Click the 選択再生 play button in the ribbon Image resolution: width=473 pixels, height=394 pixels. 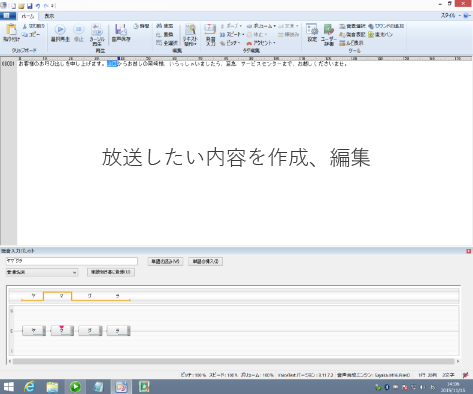pyautogui.click(x=60, y=33)
